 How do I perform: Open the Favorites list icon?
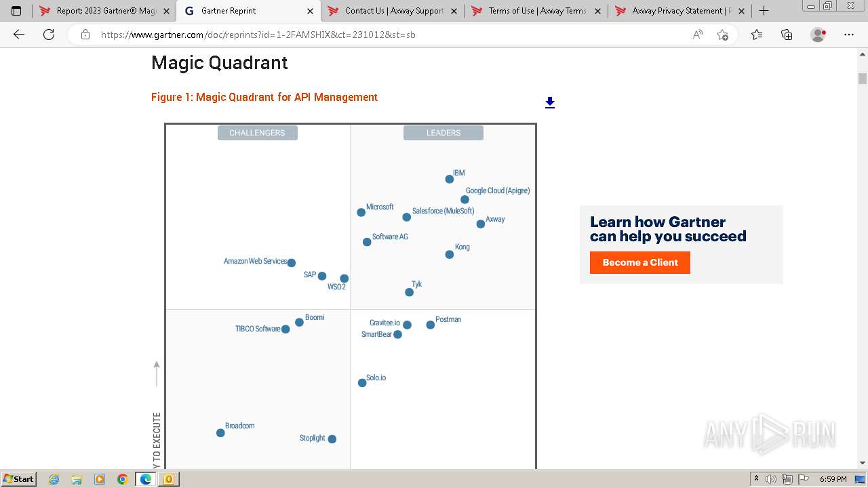tap(757, 35)
